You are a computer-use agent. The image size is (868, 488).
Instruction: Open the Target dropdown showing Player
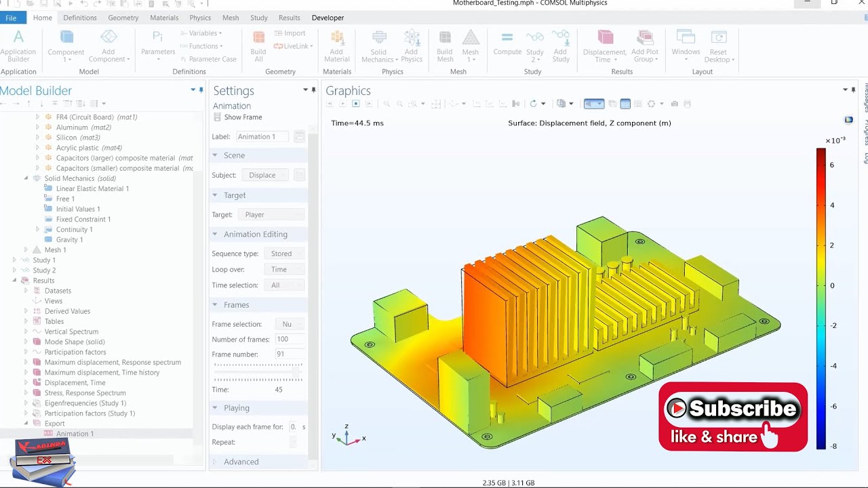(271, 214)
